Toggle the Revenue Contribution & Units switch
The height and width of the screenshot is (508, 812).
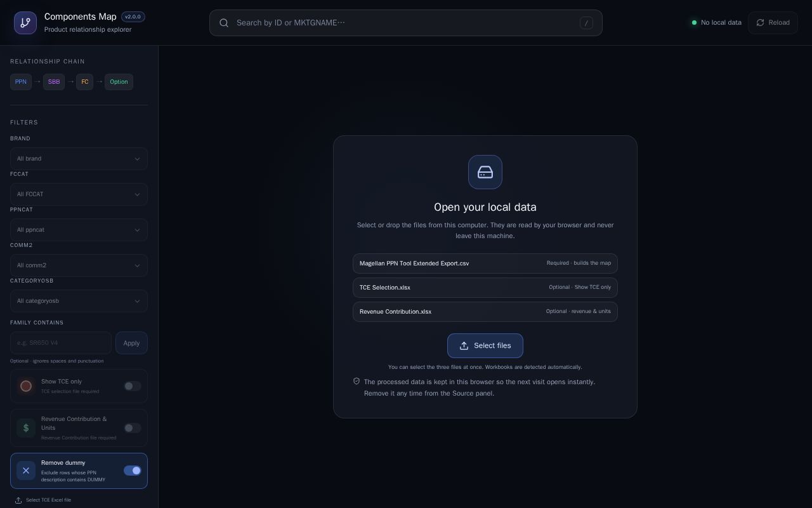coord(133,428)
